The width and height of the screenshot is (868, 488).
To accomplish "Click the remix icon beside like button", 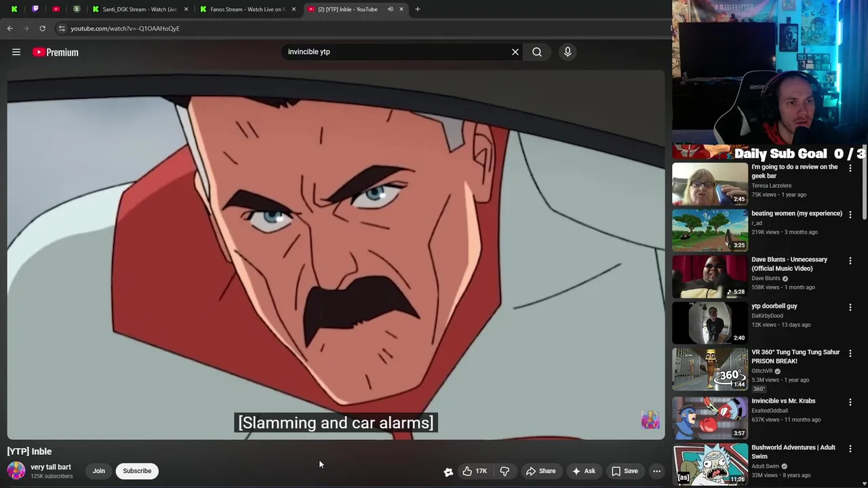I will [448, 472].
